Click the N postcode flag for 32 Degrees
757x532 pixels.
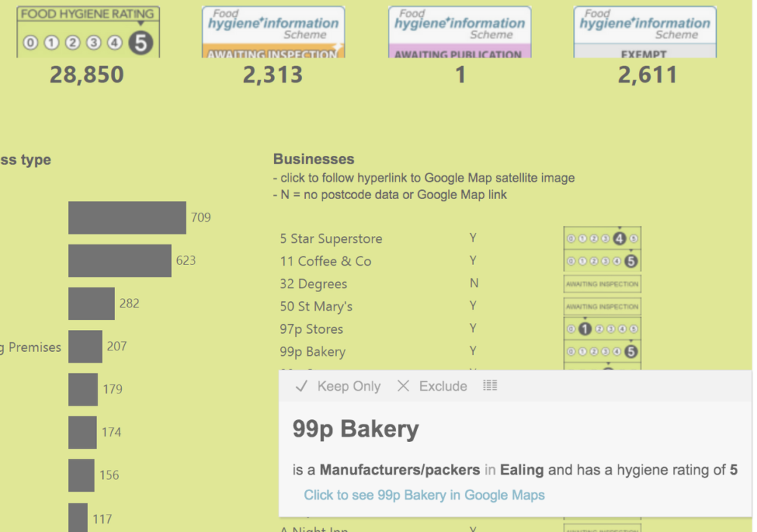coord(474,283)
